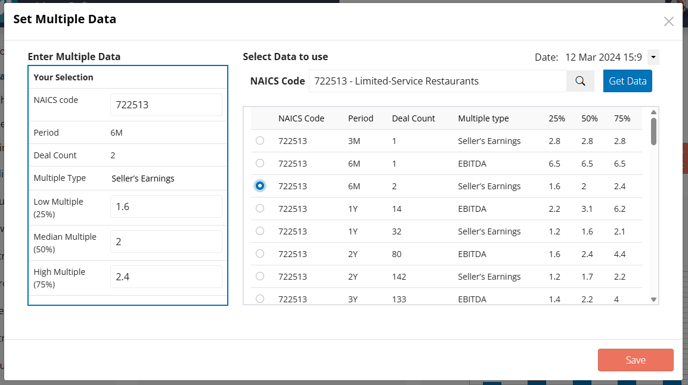
Task: Click the Get Data button
Action: click(627, 81)
